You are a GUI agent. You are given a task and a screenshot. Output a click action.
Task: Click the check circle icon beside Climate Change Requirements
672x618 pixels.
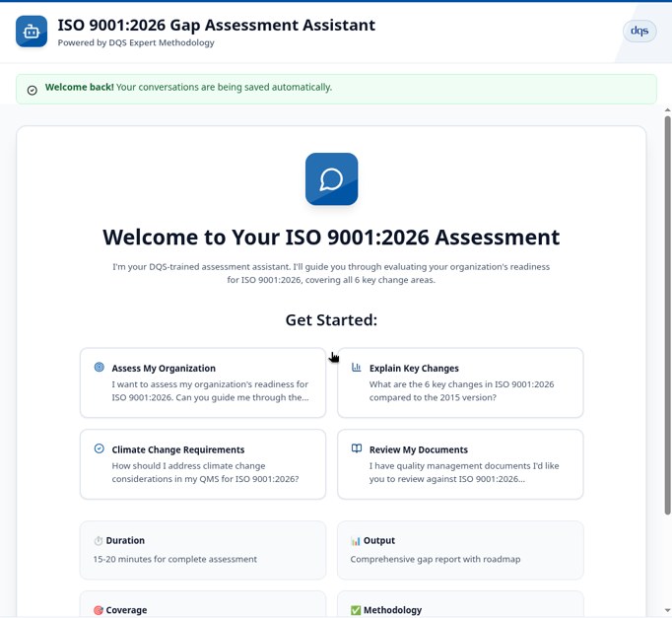[99, 448]
